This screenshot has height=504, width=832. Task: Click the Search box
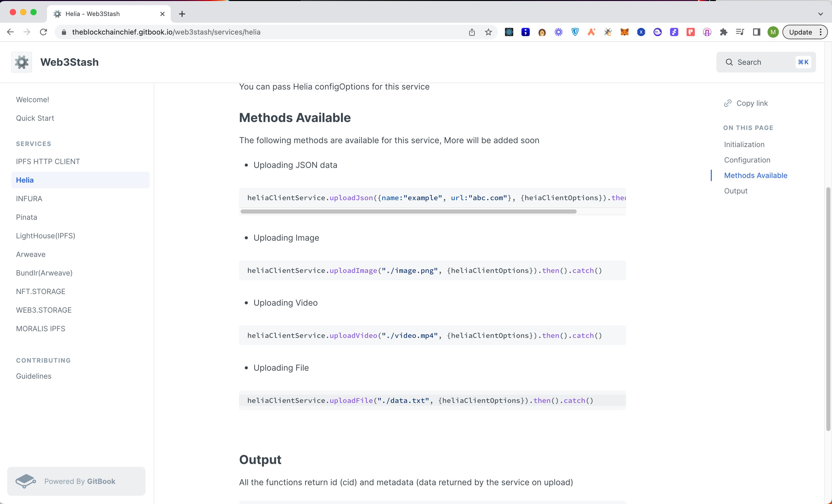click(766, 62)
